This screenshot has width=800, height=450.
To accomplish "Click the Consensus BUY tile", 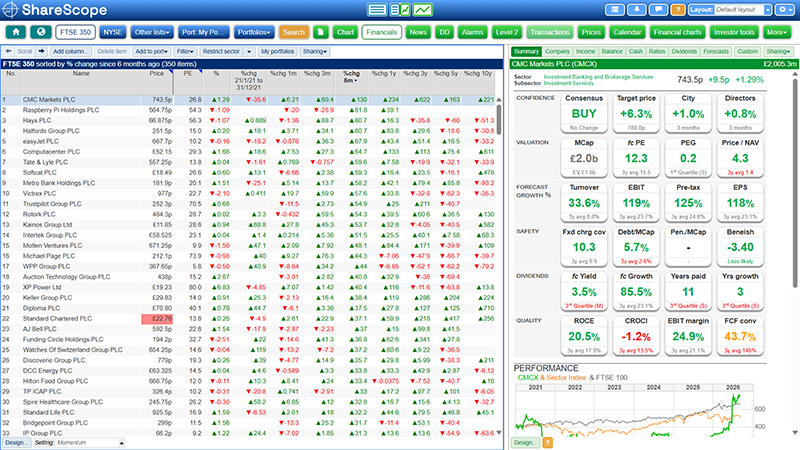I will click(x=584, y=113).
